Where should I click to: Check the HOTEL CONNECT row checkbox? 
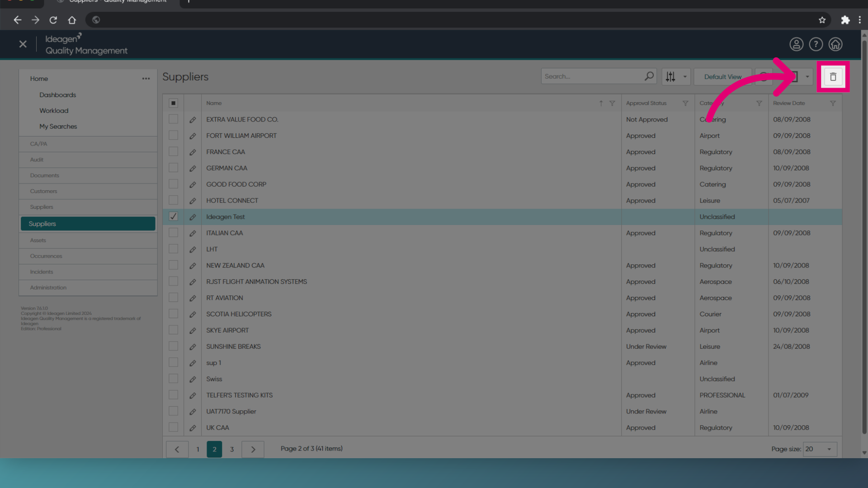pyautogui.click(x=173, y=200)
